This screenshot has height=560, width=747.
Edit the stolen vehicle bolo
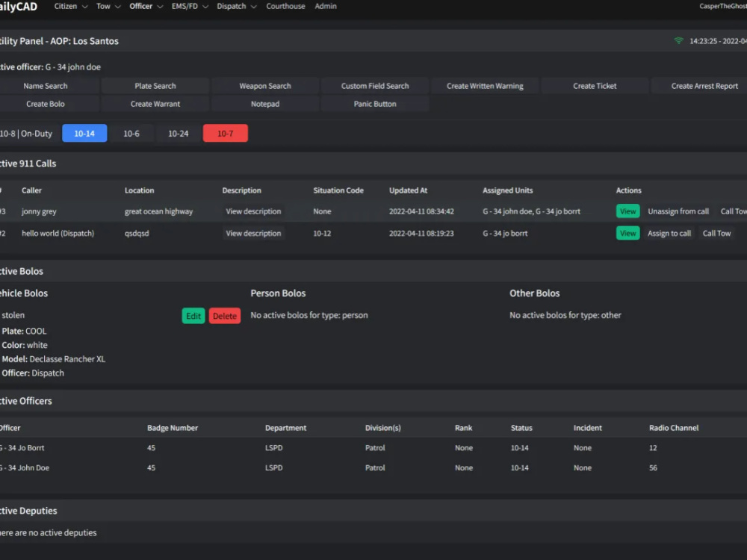pos(193,316)
